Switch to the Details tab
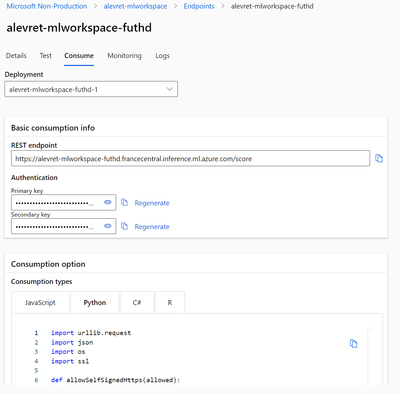 point(16,56)
